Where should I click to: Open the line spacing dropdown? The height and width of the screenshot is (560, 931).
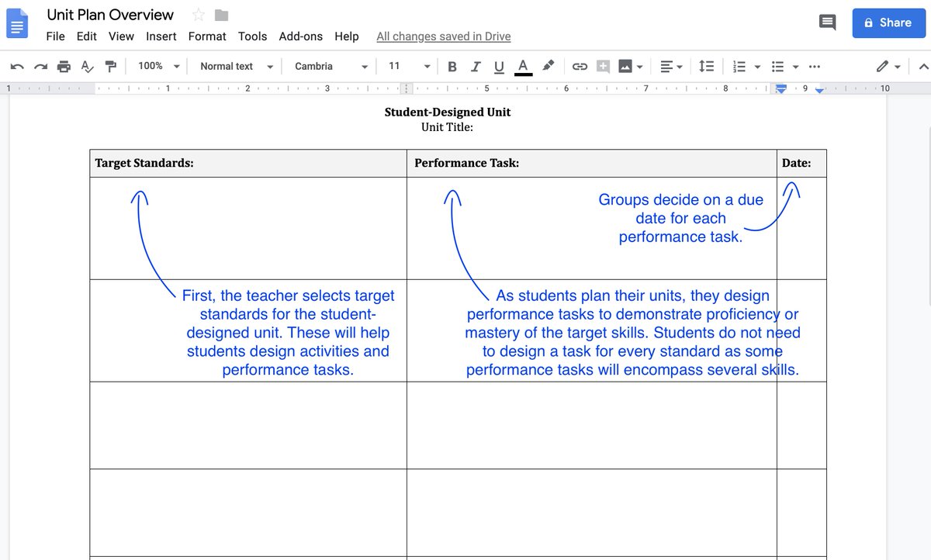click(706, 66)
